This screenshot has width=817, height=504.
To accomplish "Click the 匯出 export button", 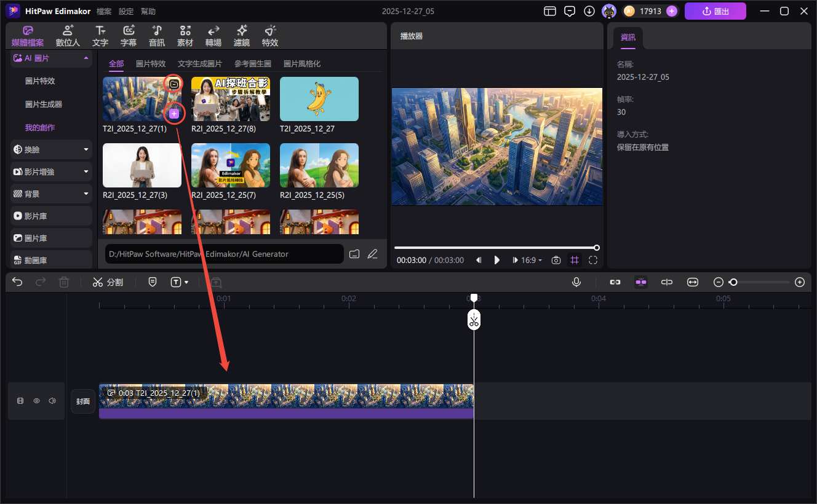I will pos(715,11).
